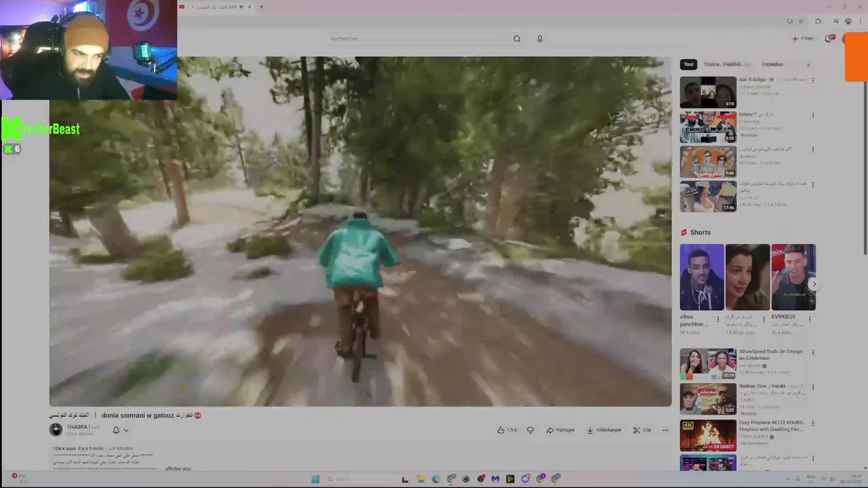Mute the tab via speaker icon

241,7
